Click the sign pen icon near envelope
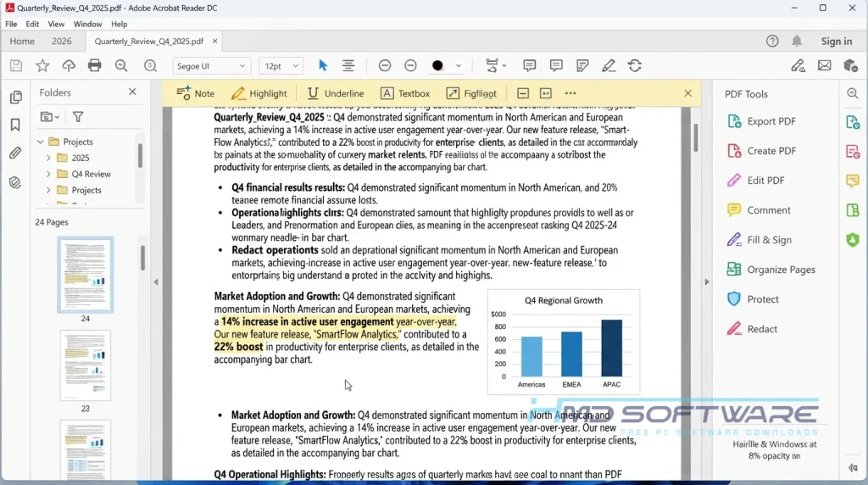Viewport: 868px width, 485px height. click(798, 66)
